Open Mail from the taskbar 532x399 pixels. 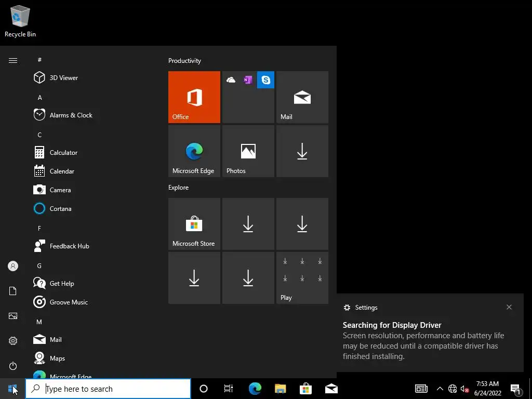click(x=331, y=389)
